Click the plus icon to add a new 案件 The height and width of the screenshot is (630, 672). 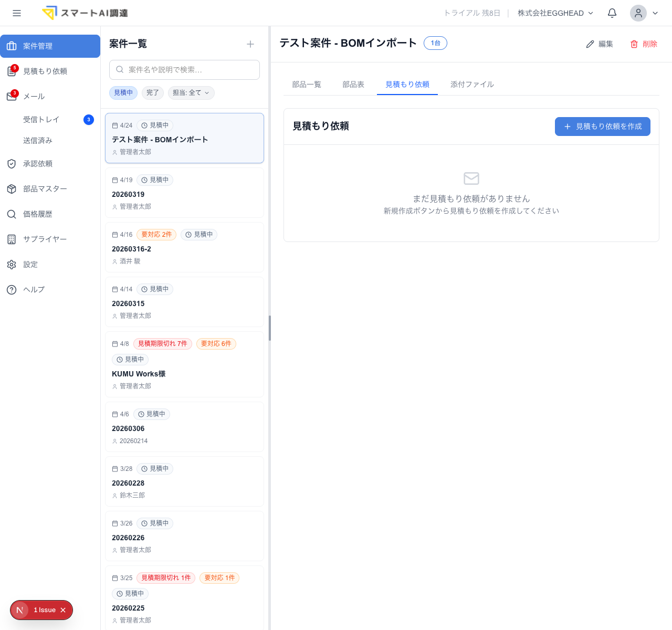coord(250,44)
